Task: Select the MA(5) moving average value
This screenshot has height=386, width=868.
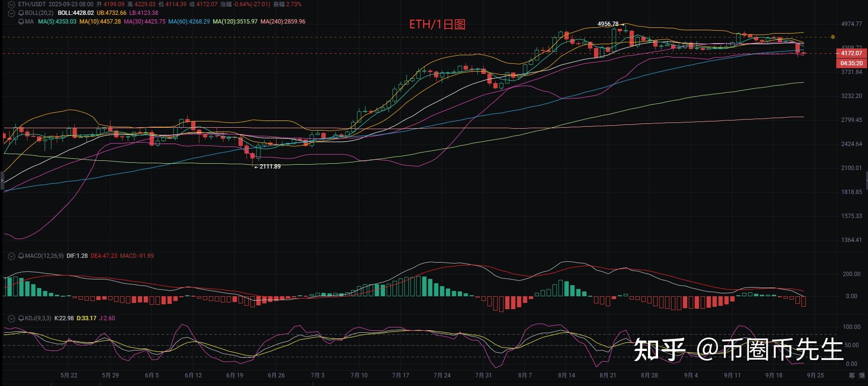Action: [x=57, y=22]
